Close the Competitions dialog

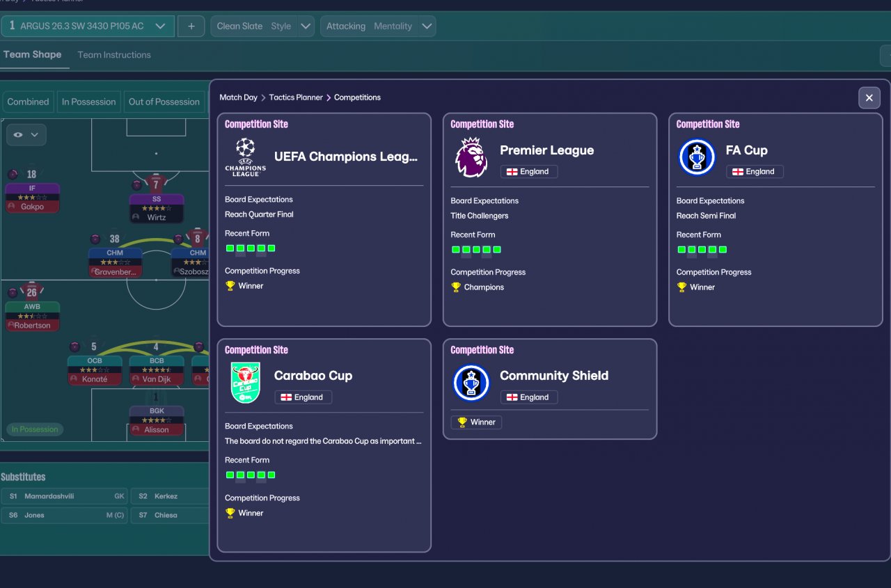(869, 98)
